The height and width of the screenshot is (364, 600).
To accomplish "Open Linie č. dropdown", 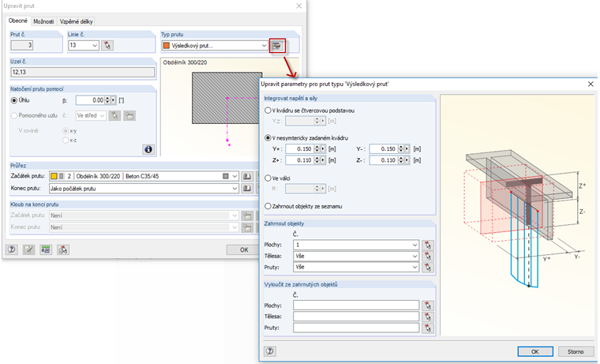I will click(95, 46).
